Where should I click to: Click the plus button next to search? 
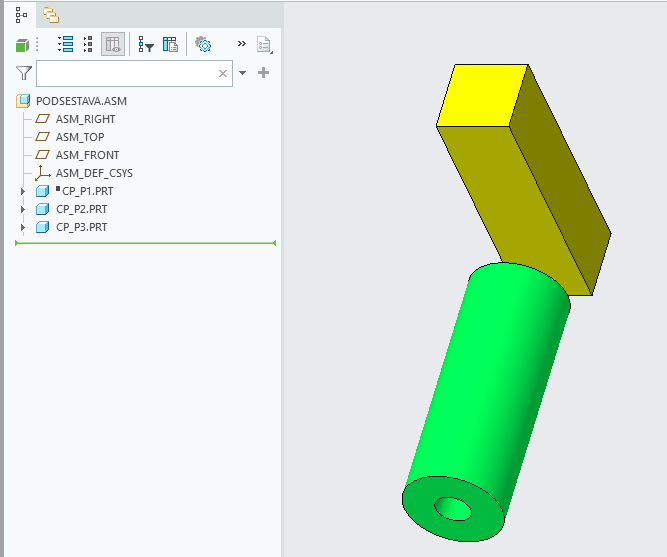(264, 73)
